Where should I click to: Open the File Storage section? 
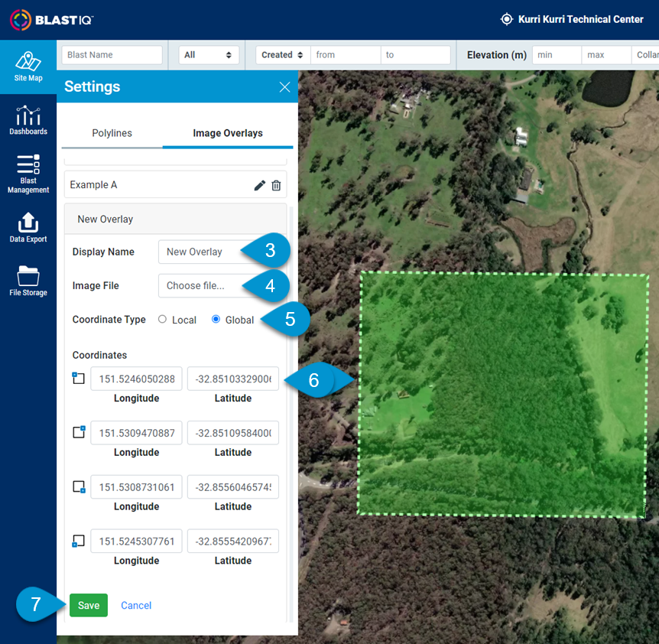coord(28,281)
